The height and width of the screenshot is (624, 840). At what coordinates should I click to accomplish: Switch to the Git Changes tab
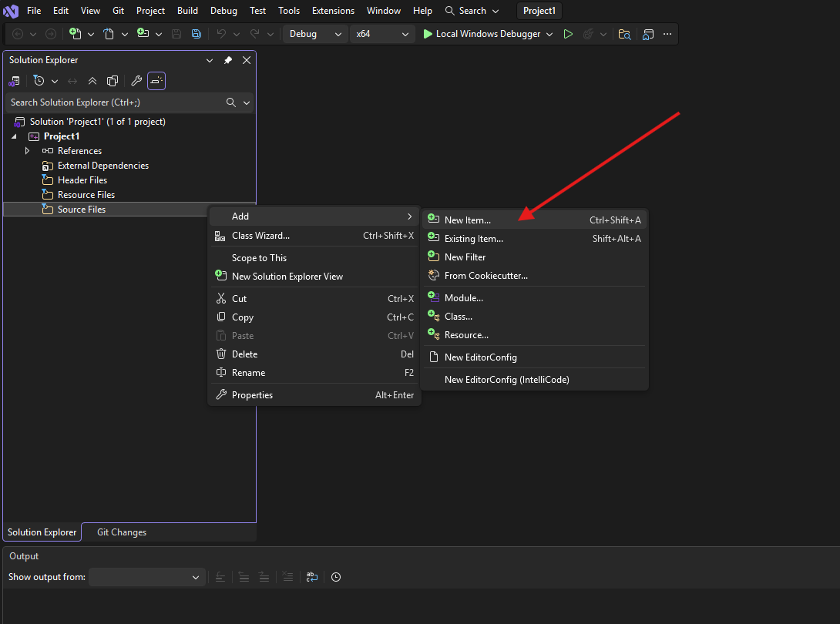coord(122,532)
